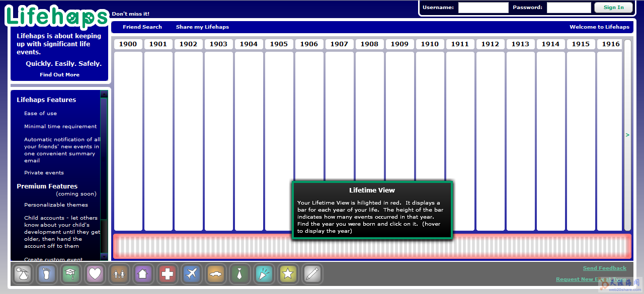644x294 pixels.
Task: Click the Welcome to Lifehaps text
Action: [x=599, y=27]
